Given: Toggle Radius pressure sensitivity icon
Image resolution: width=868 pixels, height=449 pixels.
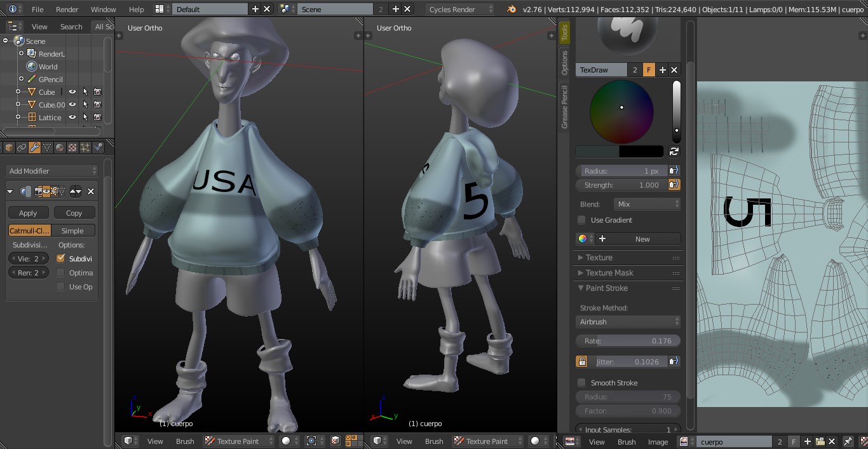Looking at the screenshot, I should [674, 170].
